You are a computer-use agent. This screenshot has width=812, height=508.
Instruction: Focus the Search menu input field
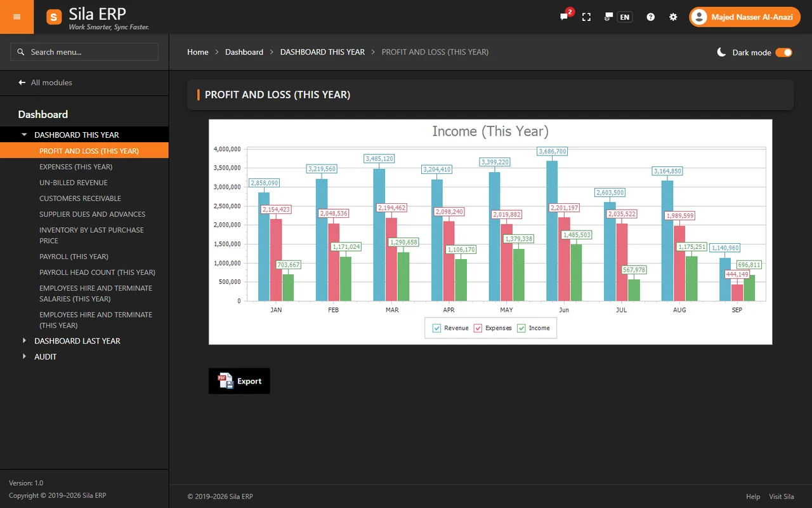(84, 52)
